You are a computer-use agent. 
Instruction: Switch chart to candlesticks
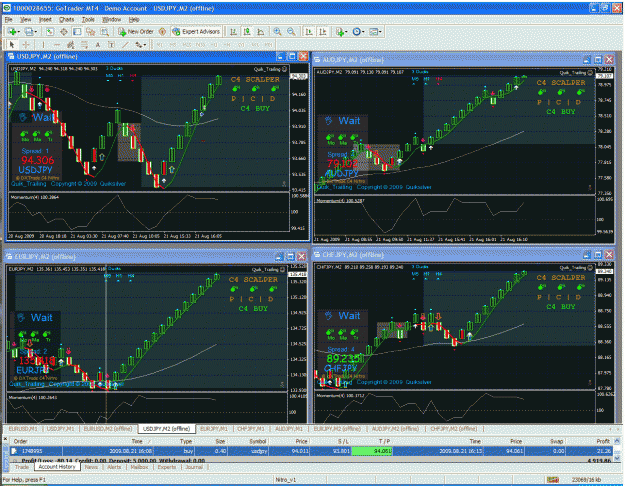pyautogui.click(x=247, y=31)
